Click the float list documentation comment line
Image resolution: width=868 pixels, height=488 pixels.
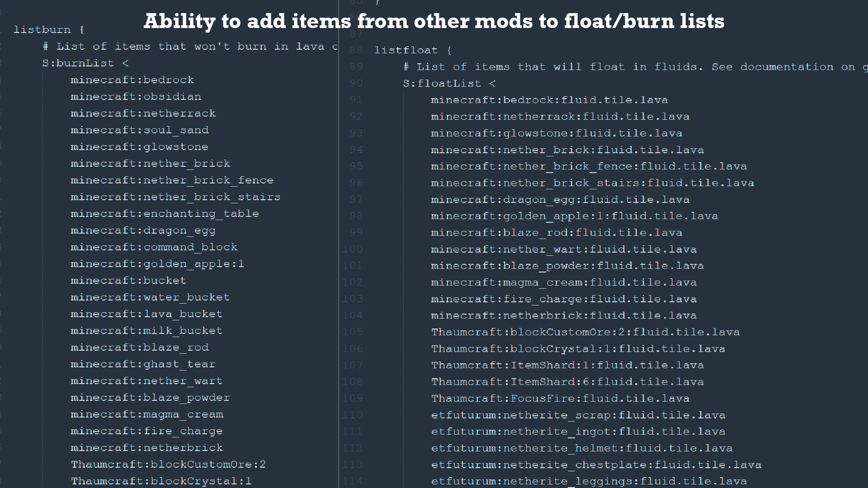(x=633, y=67)
